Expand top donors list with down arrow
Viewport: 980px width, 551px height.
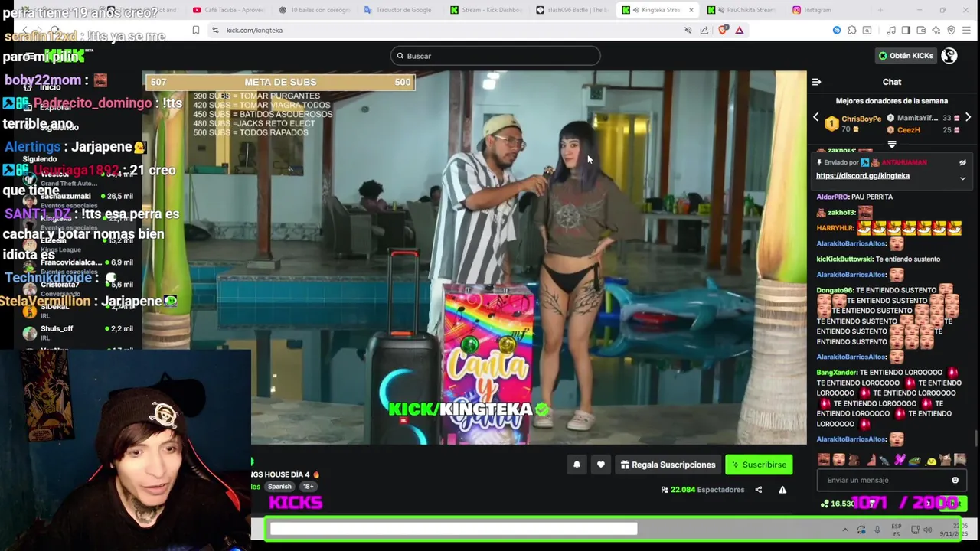892,144
